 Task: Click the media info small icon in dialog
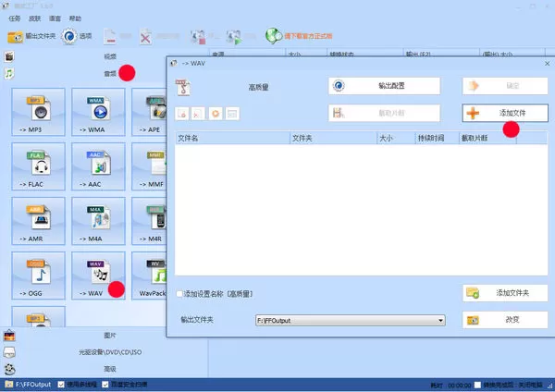tap(232, 114)
